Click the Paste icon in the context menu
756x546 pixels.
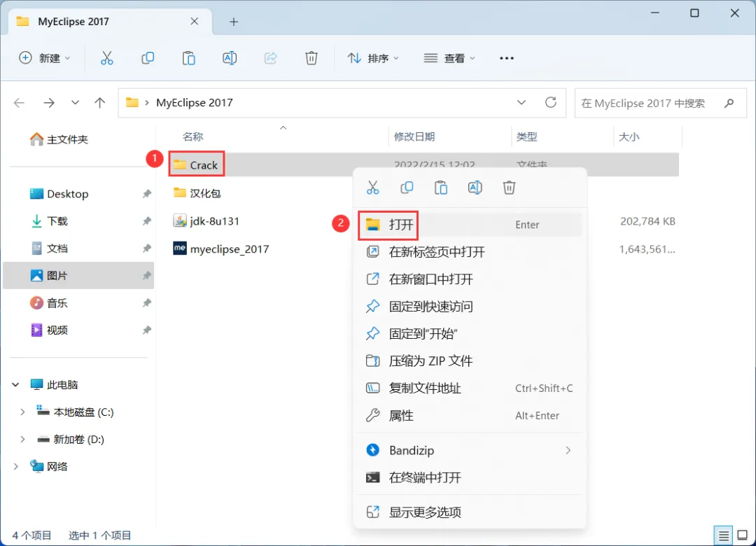tap(441, 188)
